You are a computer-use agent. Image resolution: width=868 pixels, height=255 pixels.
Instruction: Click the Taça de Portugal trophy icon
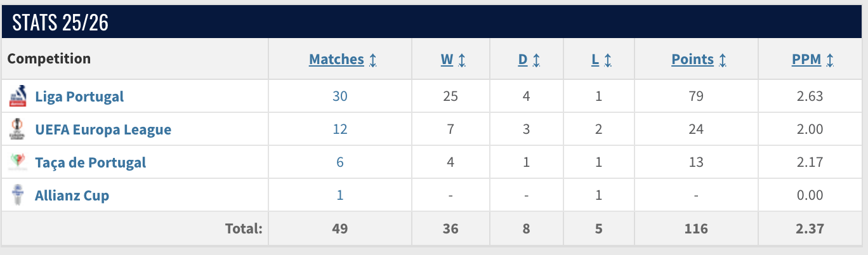(17, 162)
